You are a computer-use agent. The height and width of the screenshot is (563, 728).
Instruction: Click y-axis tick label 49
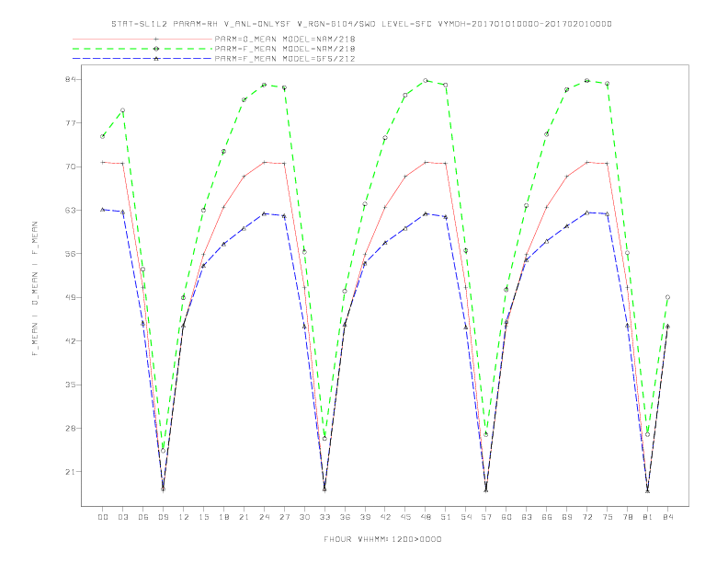coord(70,297)
